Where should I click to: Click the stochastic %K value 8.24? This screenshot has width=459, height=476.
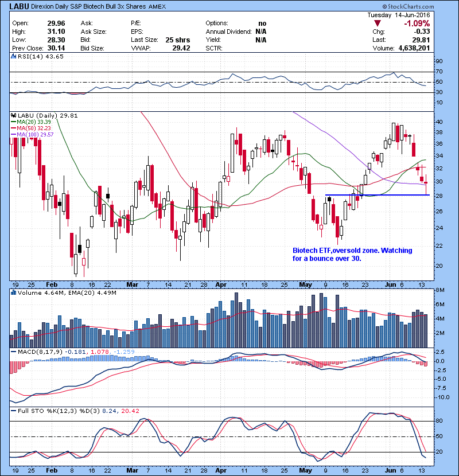click(109, 411)
